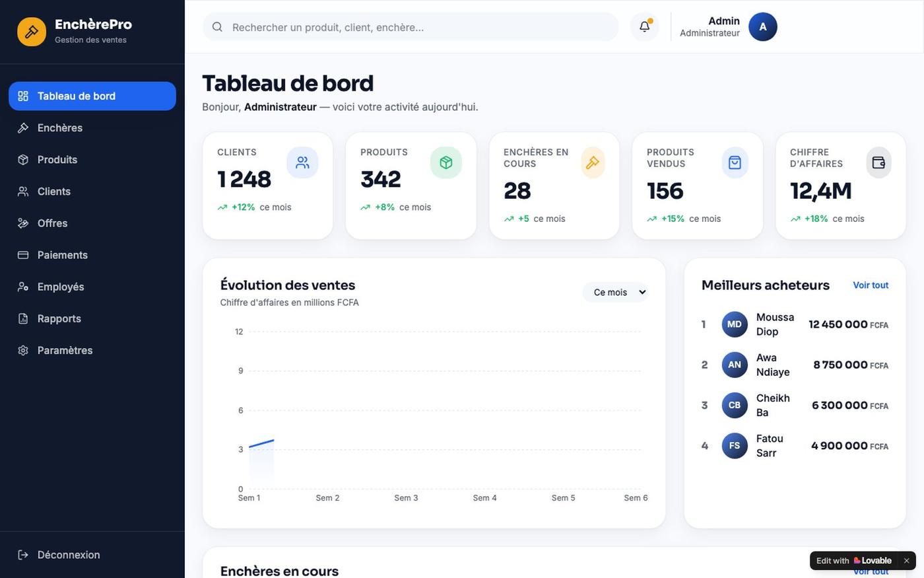
Task: Click Déconnexion to log out
Action: pos(92,555)
